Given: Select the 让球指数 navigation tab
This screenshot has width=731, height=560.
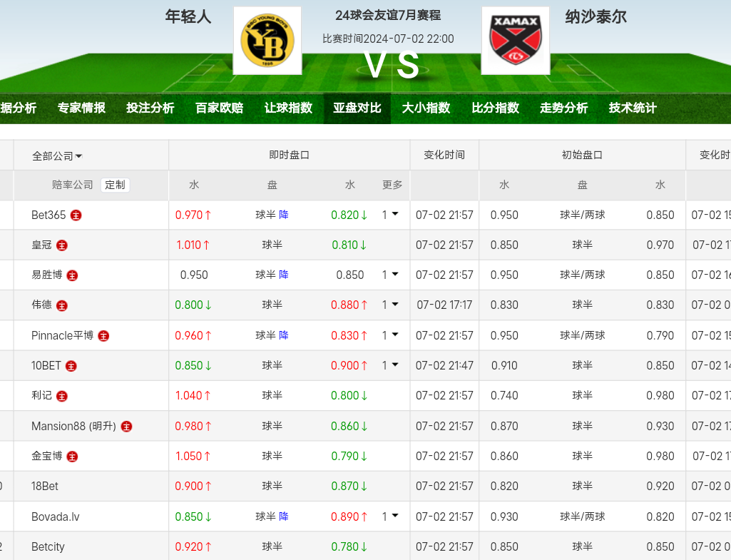Looking at the screenshot, I should click(x=288, y=108).
